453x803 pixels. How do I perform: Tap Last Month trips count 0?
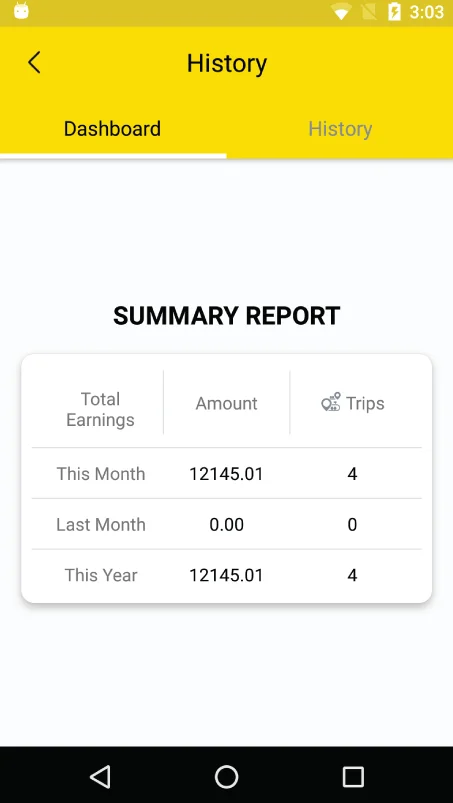point(352,524)
